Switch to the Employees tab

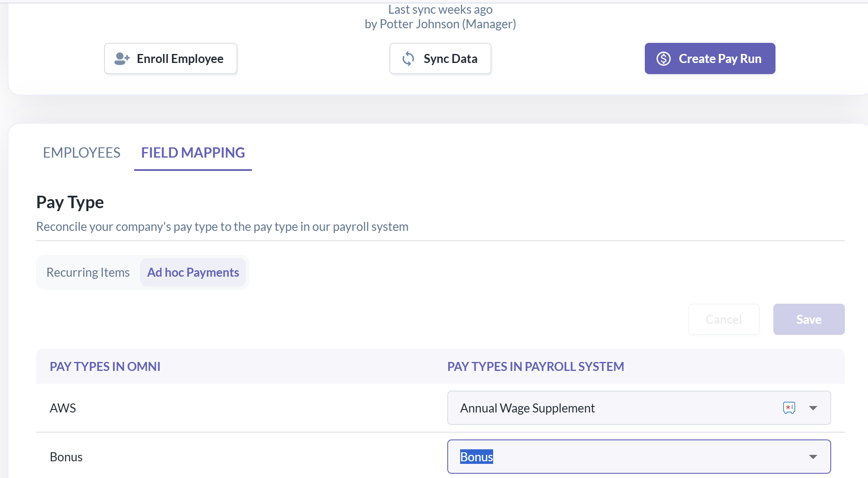point(81,153)
